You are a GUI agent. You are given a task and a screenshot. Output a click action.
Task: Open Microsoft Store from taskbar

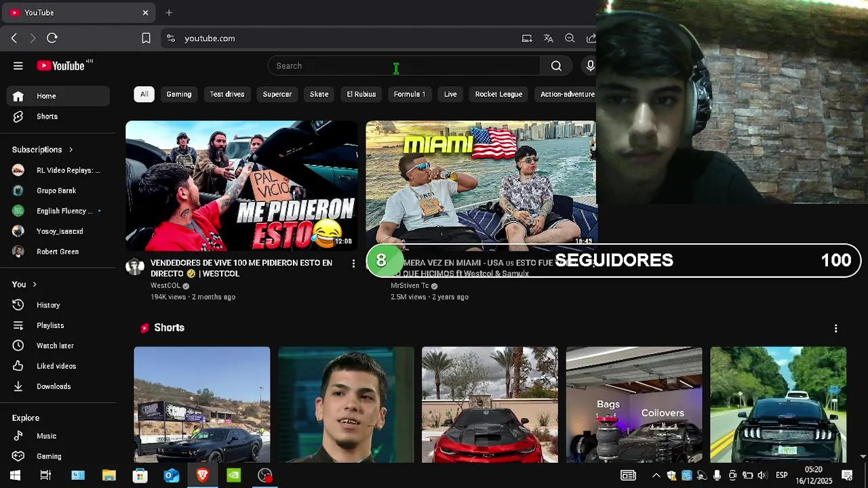coord(140,475)
